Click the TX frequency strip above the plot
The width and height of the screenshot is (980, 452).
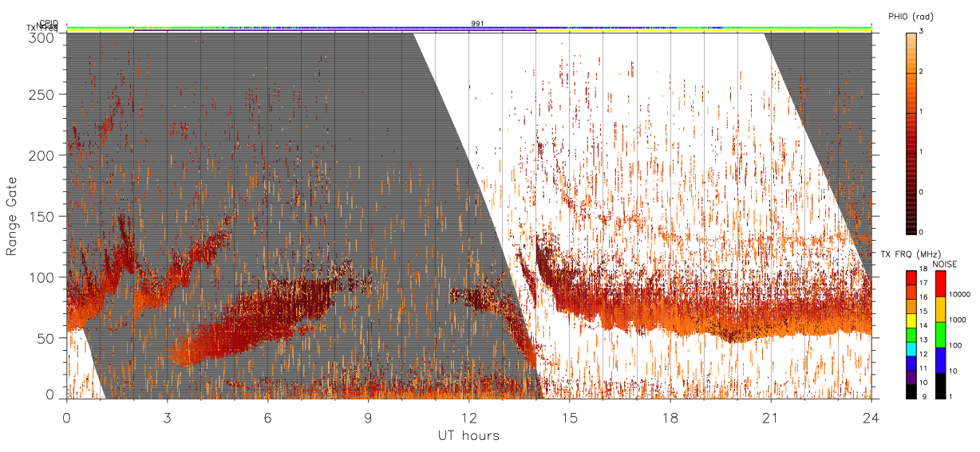(469, 30)
